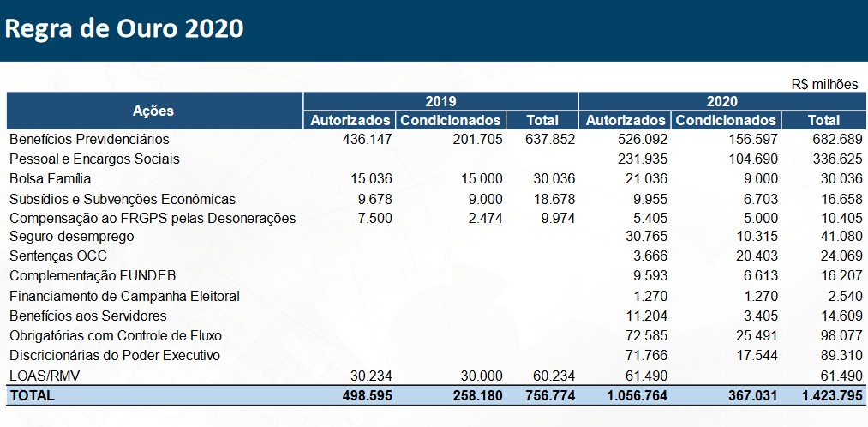Select the 'Bolsa Família' row label

(50, 178)
